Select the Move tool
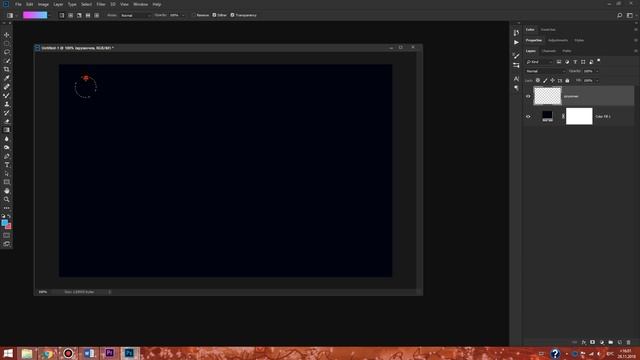The height and width of the screenshot is (360, 640). [x=7, y=35]
